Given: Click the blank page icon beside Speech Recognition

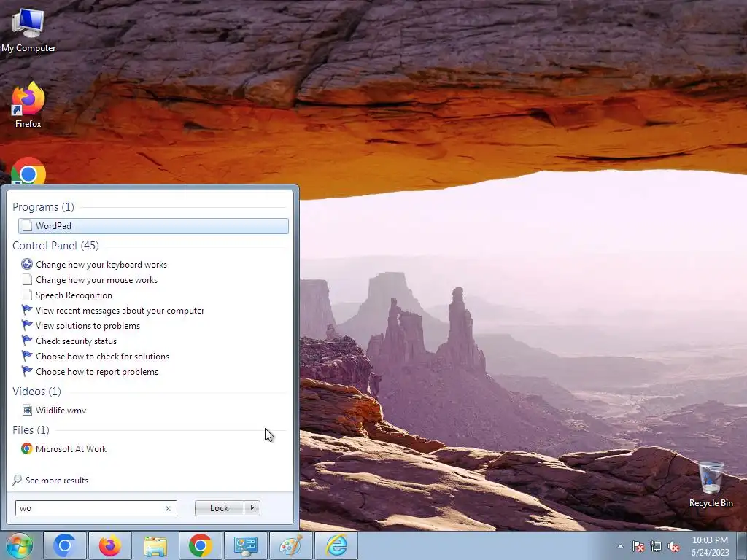Looking at the screenshot, I should 27,295.
